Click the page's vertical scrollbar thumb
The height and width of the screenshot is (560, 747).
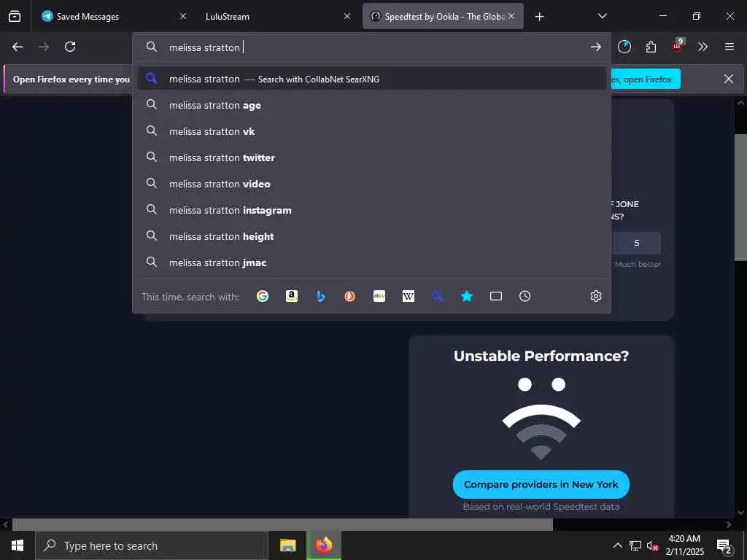tap(740, 197)
